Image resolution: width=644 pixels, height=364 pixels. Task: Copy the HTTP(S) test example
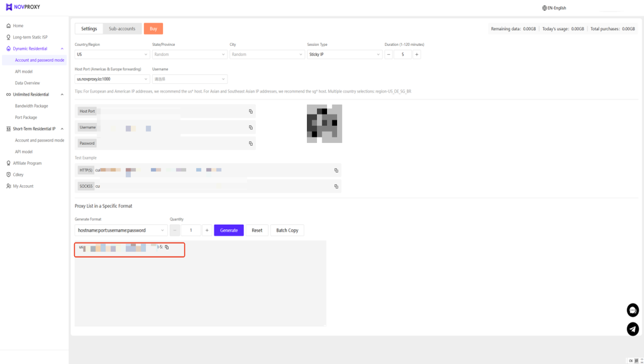(x=336, y=170)
